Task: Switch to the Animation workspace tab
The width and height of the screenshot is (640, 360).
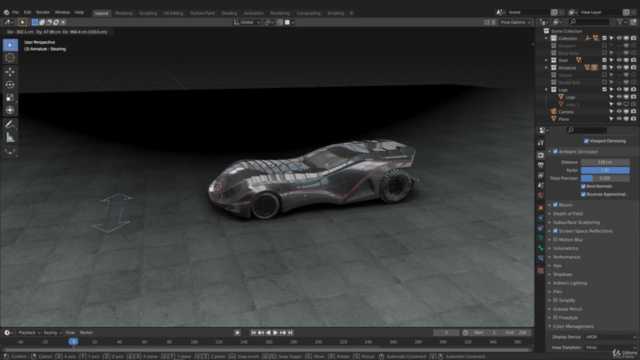Action: click(x=254, y=13)
